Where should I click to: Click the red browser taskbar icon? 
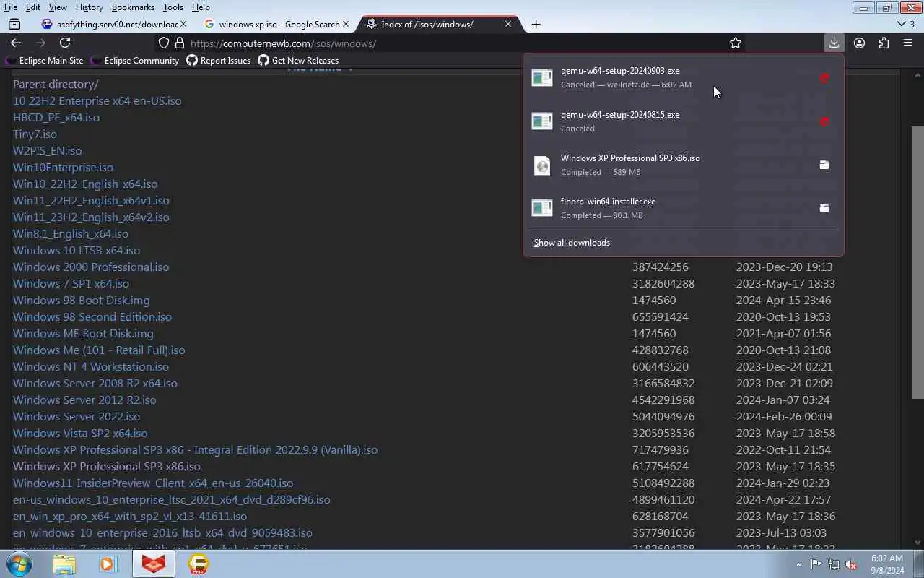pos(154,564)
